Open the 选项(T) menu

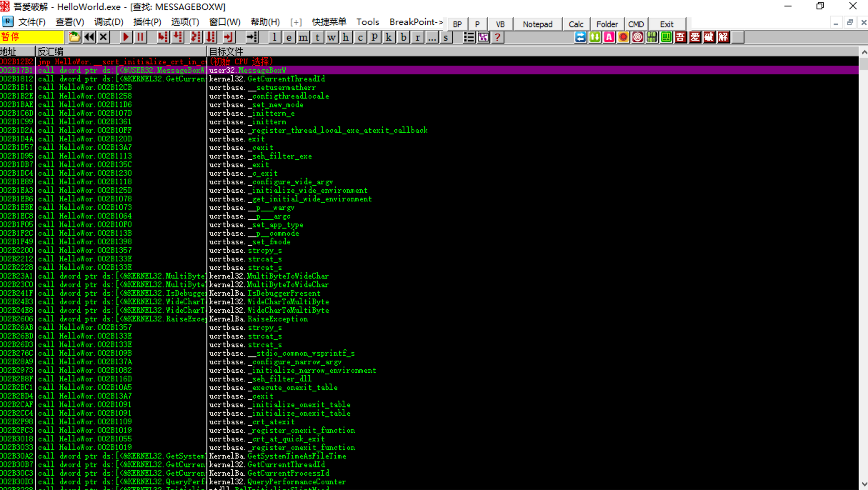[185, 22]
